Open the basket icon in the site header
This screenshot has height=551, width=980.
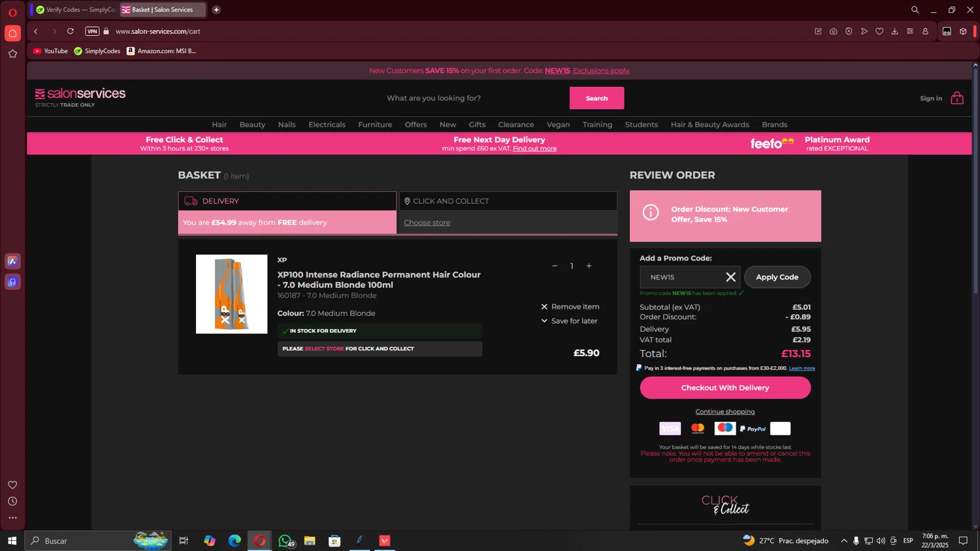957,98
